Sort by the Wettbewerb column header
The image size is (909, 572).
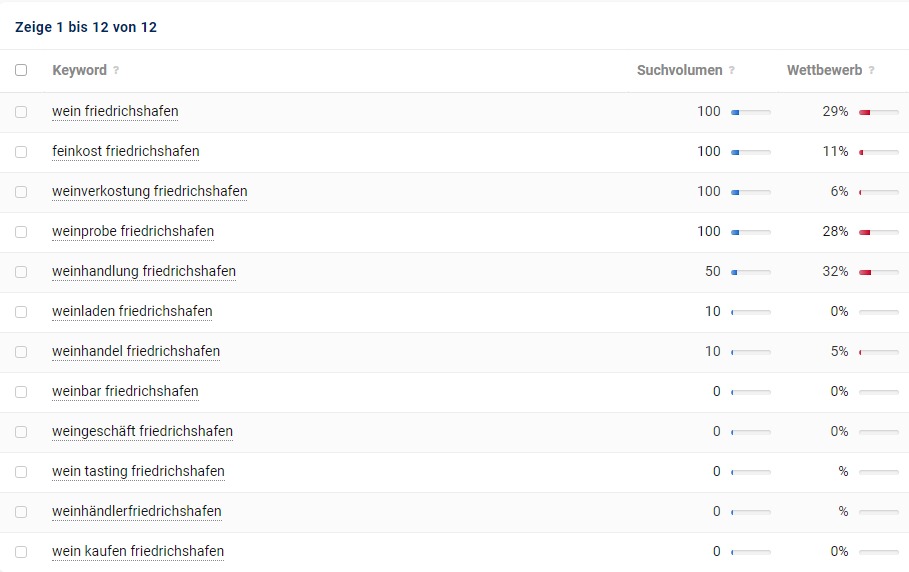click(x=824, y=71)
